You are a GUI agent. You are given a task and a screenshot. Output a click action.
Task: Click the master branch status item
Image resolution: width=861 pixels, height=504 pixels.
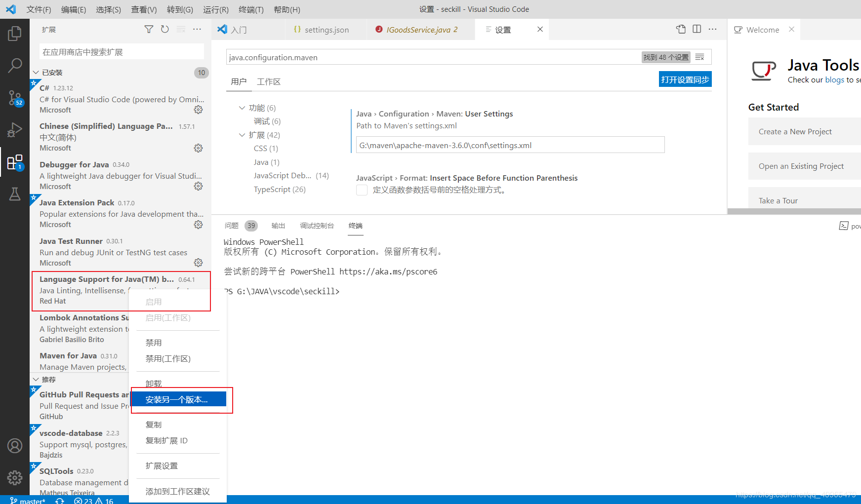click(28, 501)
